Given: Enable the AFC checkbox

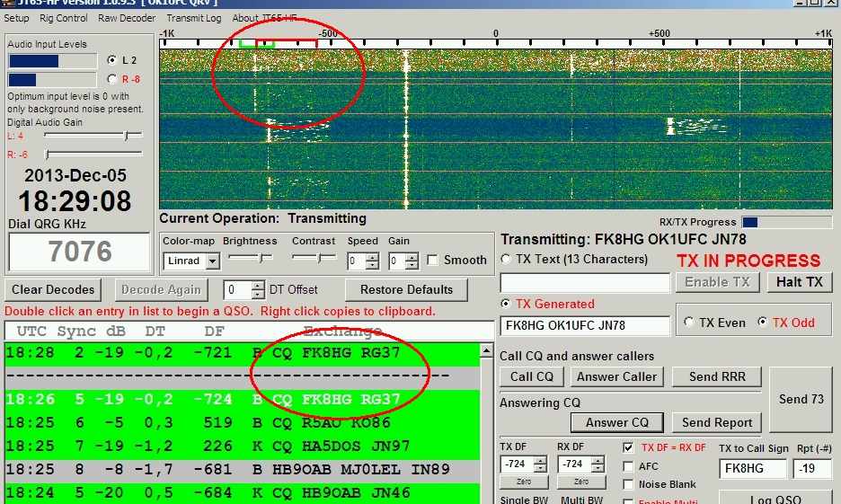Looking at the screenshot, I should point(628,466).
